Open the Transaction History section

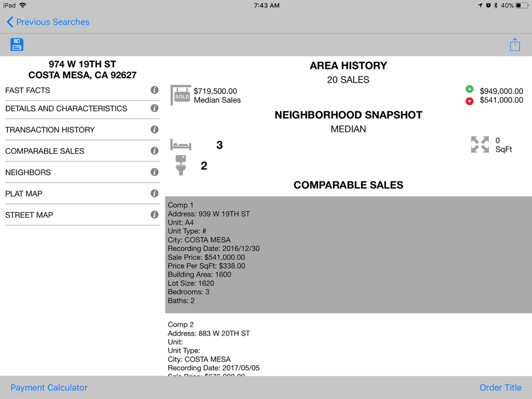50,130
